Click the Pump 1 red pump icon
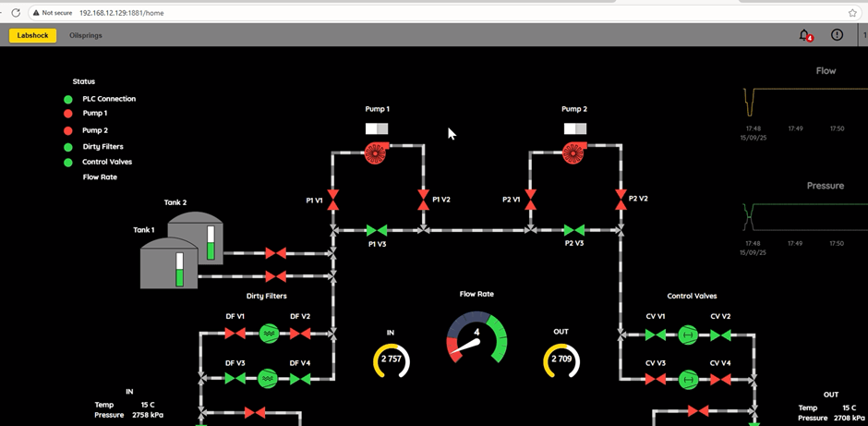Image resolution: width=868 pixels, height=426 pixels. click(374, 153)
